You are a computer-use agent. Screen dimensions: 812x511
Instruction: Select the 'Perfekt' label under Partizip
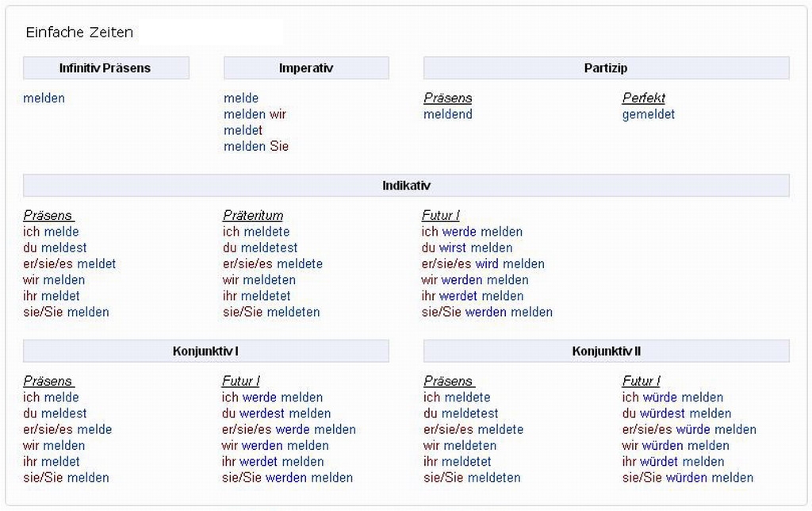click(644, 98)
